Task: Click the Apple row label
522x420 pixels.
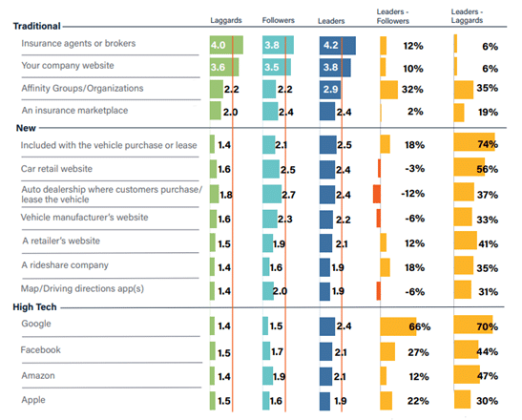Action: click(x=33, y=400)
